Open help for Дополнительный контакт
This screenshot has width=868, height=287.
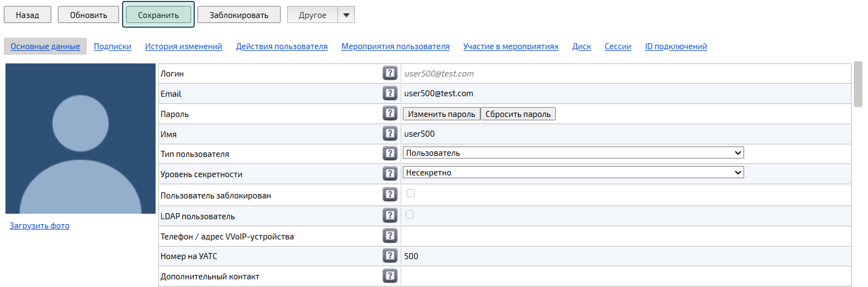[390, 276]
